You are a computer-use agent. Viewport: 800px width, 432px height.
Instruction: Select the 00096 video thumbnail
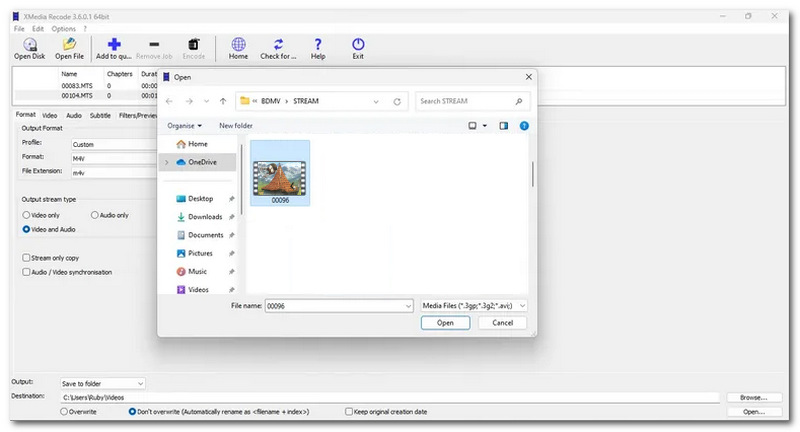[x=280, y=173]
